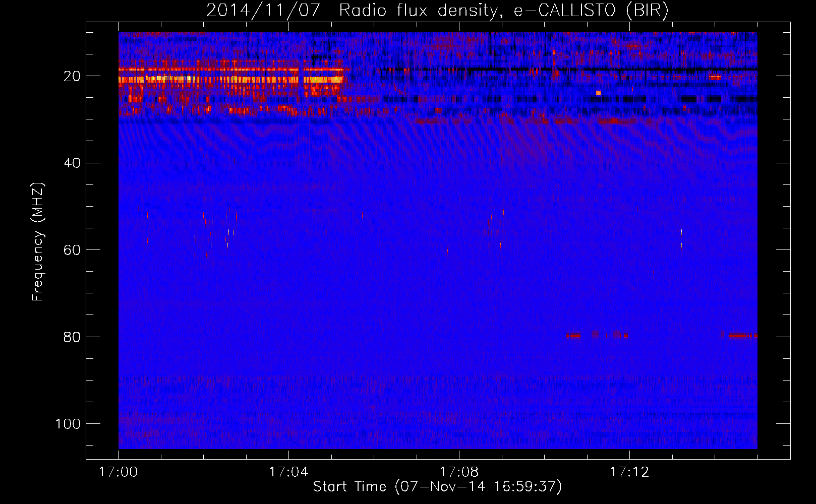Click the '17:04' time tick label
Image resolution: width=816 pixels, height=504 pixels.
288,472
